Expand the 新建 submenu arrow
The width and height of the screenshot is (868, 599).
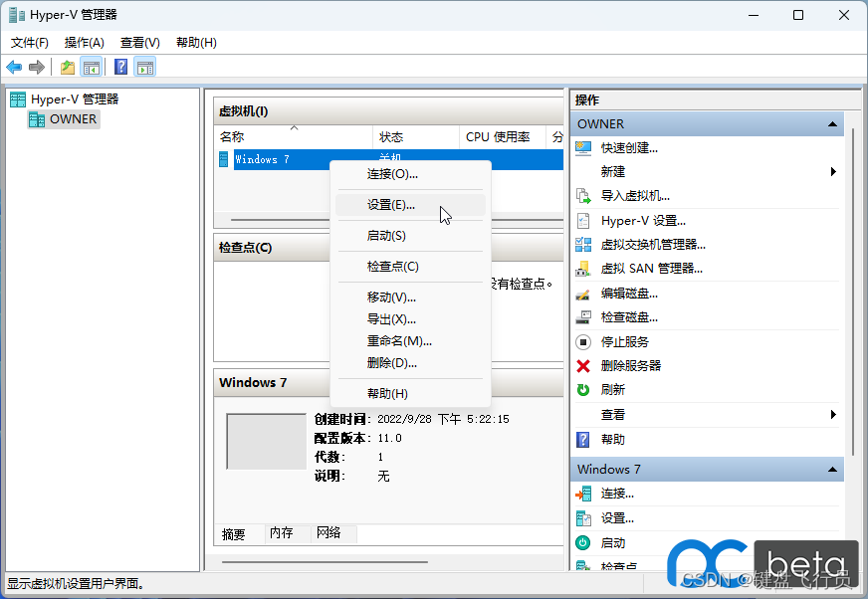(834, 171)
